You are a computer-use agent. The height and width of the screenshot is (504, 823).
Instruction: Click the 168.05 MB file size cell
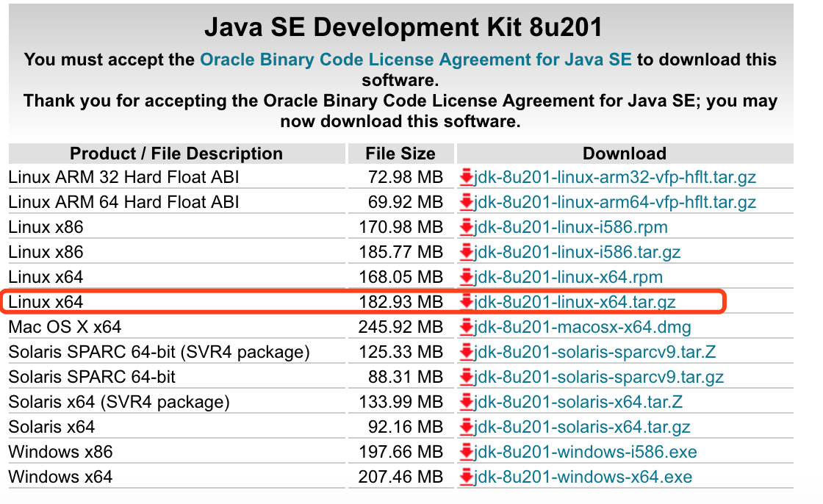click(x=401, y=277)
